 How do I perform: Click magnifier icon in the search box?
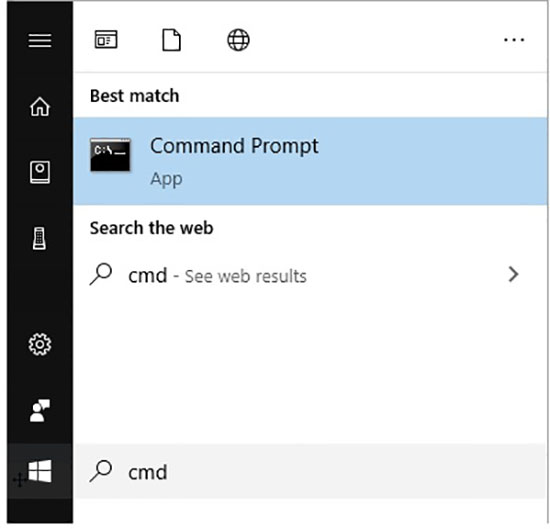coord(101,471)
